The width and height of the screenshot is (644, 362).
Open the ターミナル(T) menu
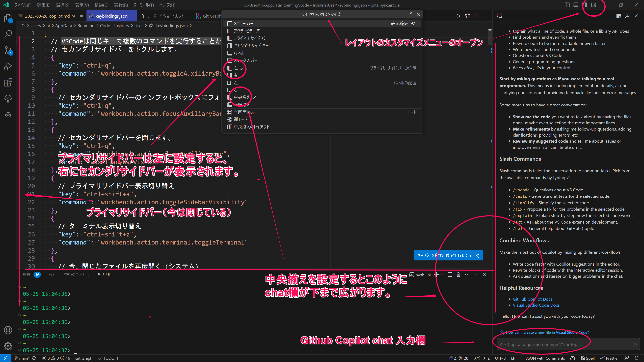(x=144, y=5)
